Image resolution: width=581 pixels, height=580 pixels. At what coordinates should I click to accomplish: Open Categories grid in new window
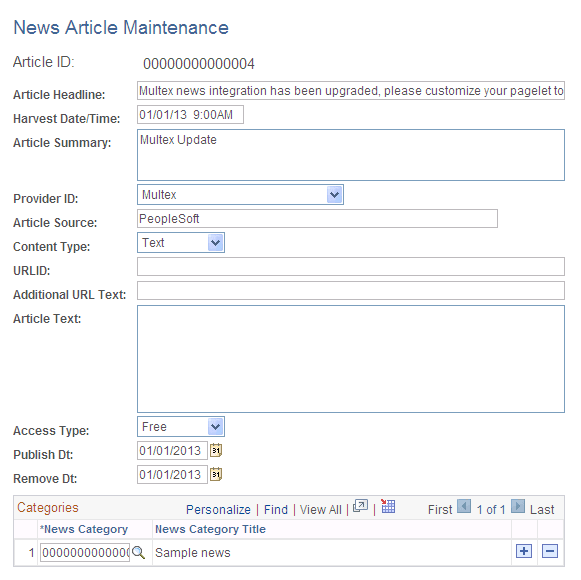click(x=360, y=506)
